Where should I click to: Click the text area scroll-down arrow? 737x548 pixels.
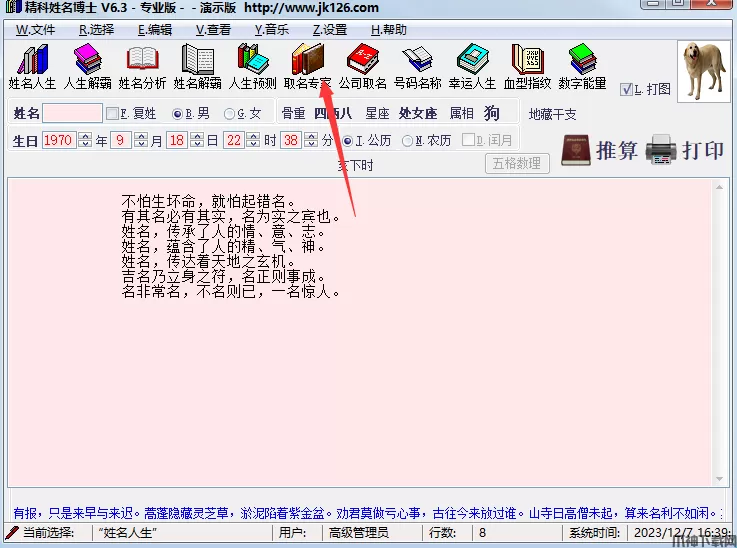point(719,479)
